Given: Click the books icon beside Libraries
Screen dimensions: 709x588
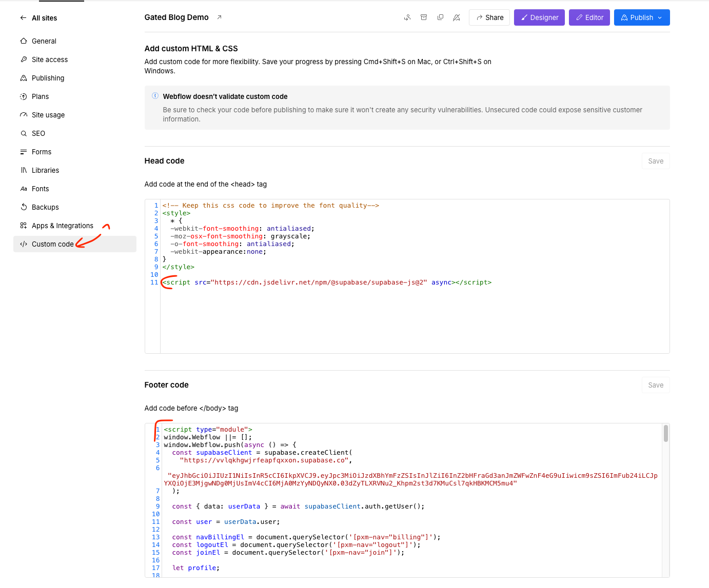Looking at the screenshot, I should 24,170.
